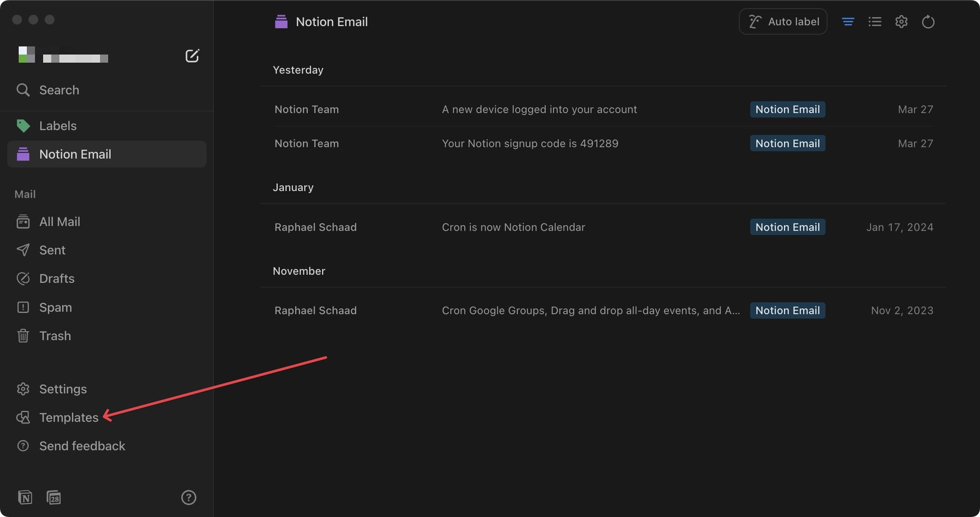Click the purple Notion Email icon in the header

[x=281, y=22]
